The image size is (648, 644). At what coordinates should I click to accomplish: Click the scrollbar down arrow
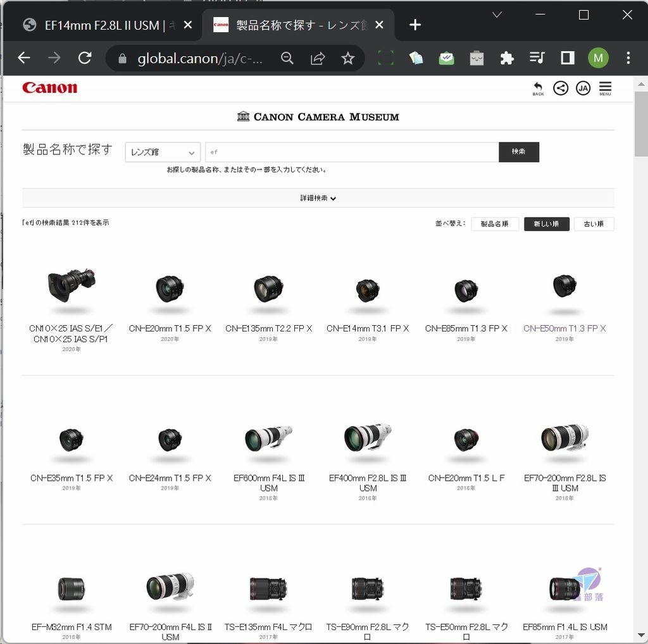[641, 635]
